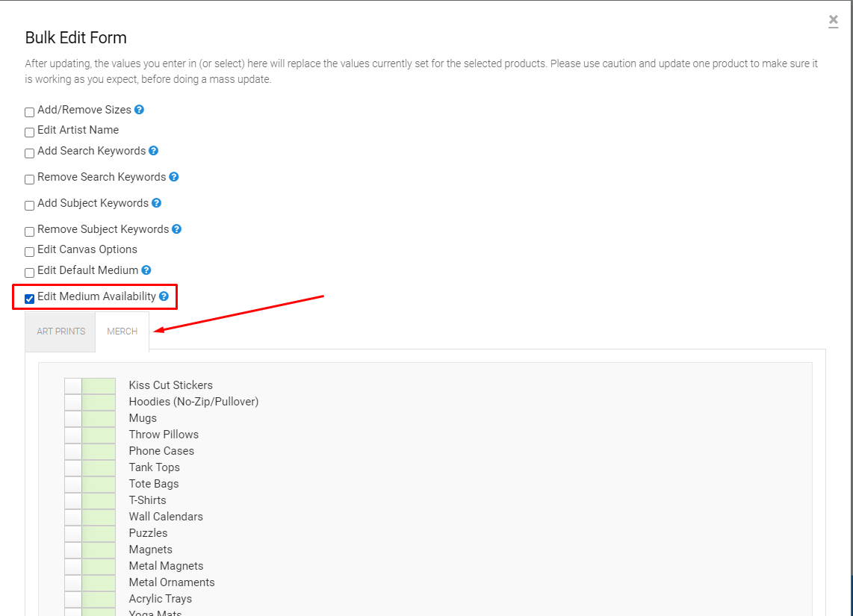Check the Edit Artist Name option
853x616 pixels.
(x=30, y=132)
